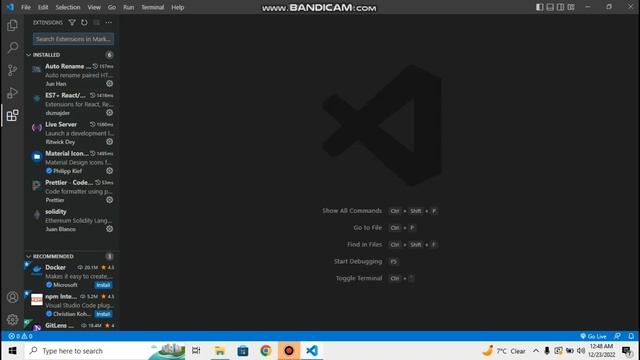Install the npm Intellisense extension

pos(103,314)
